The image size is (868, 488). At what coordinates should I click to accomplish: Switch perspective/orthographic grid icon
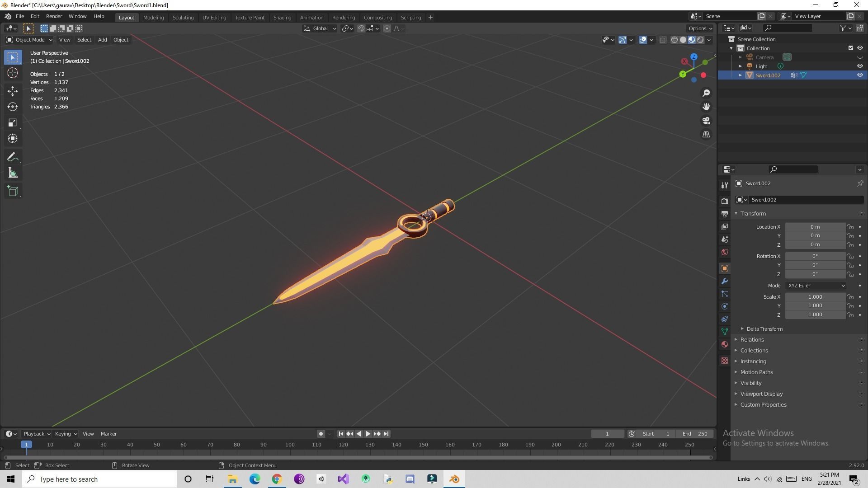pyautogui.click(x=706, y=135)
